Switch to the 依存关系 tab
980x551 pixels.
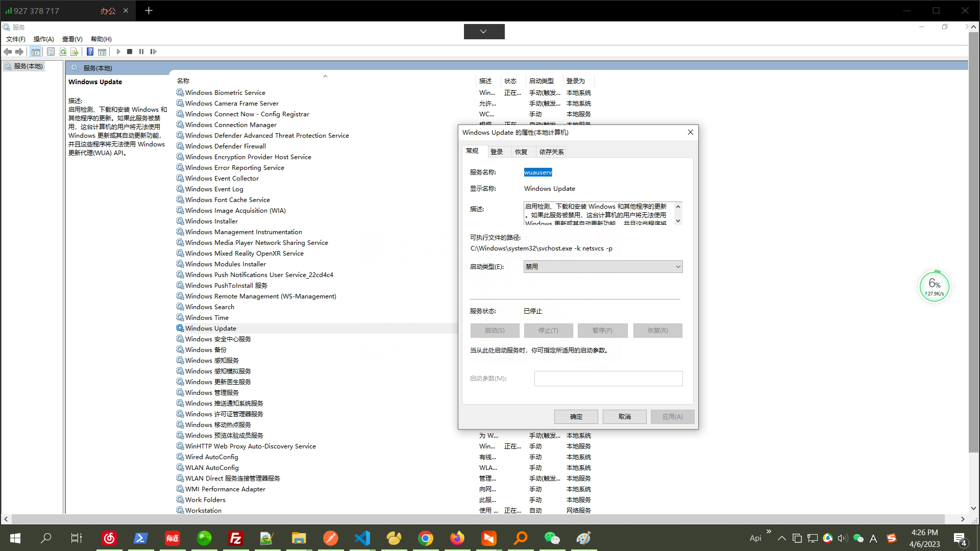551,152
